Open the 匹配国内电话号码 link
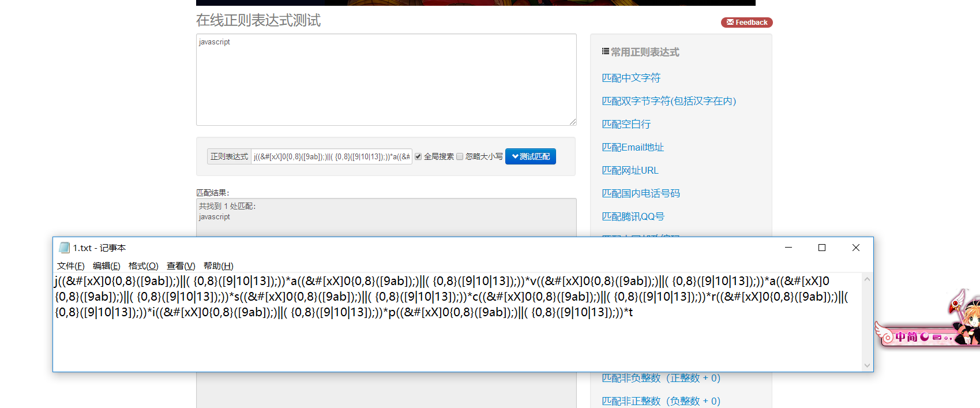 tap(641, 193)
